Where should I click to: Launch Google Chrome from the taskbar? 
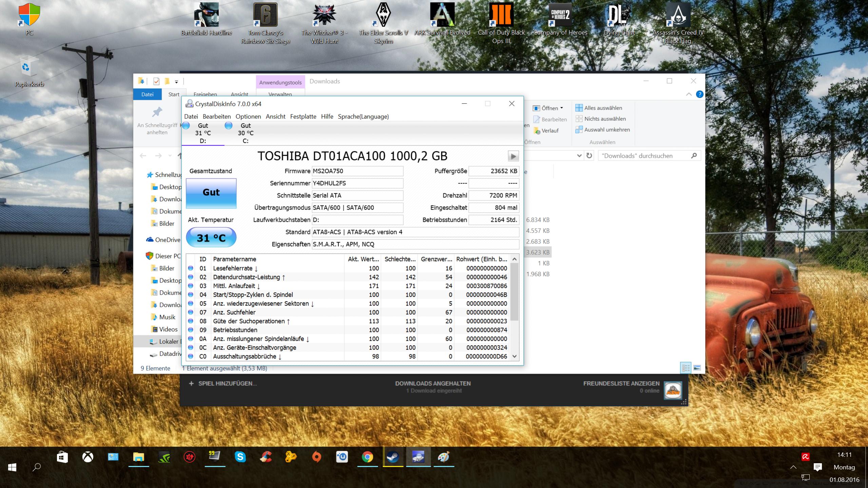367,457
